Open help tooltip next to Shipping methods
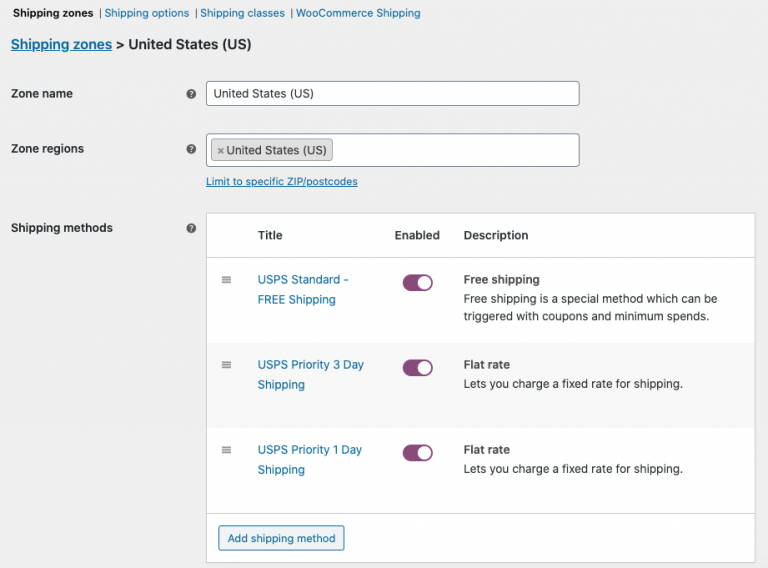This screenshot has height=568, width=768. click(191, 228)
